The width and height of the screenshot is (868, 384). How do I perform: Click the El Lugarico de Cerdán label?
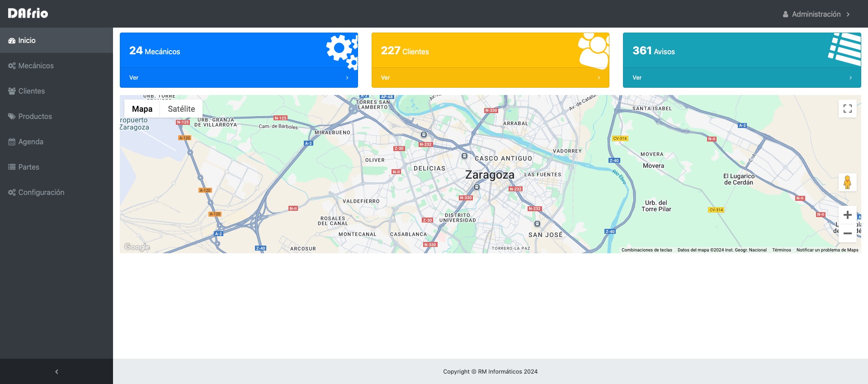tap(739, 179)
